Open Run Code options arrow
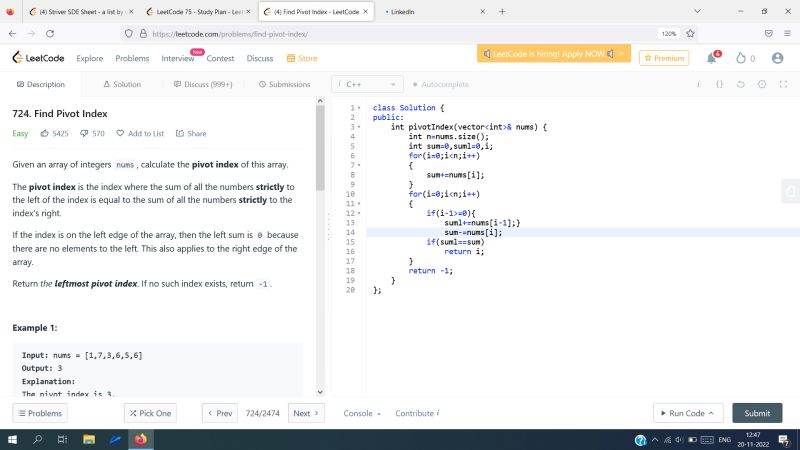The width and height of the screenshot is (800, 450). (711, 413)
